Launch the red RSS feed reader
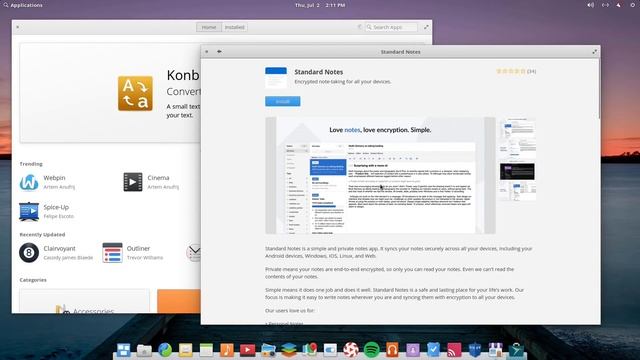 pos(454,350)
